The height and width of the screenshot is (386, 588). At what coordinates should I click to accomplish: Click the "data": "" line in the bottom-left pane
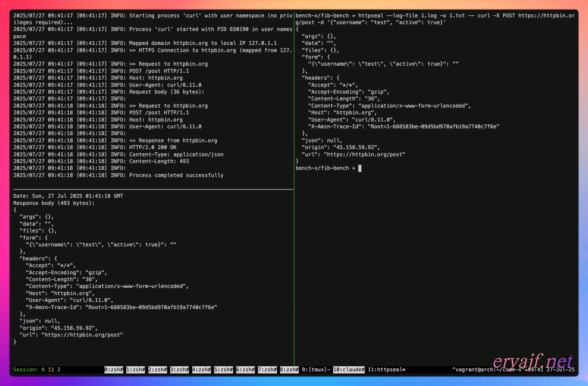37,224
